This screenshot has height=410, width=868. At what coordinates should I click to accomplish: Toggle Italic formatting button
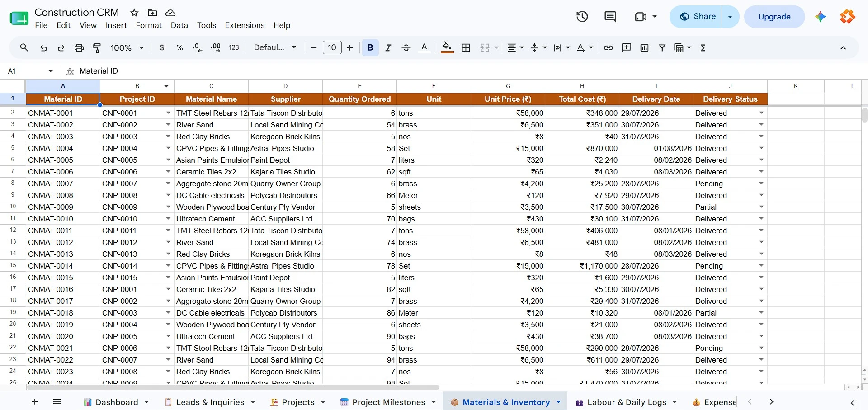click(388, 47)
